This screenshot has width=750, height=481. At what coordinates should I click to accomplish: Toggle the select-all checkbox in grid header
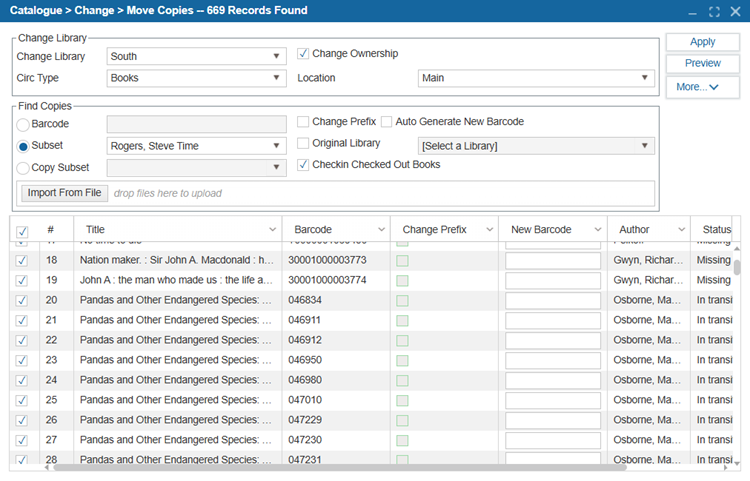coord(22,233)
